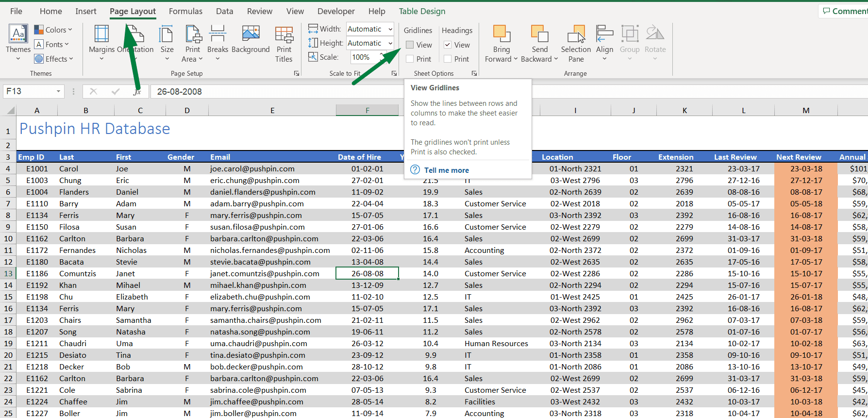Screen dimensions: 868x418
Task: Select Emp ID E1186 cell
Action: [x=37, y=273]
